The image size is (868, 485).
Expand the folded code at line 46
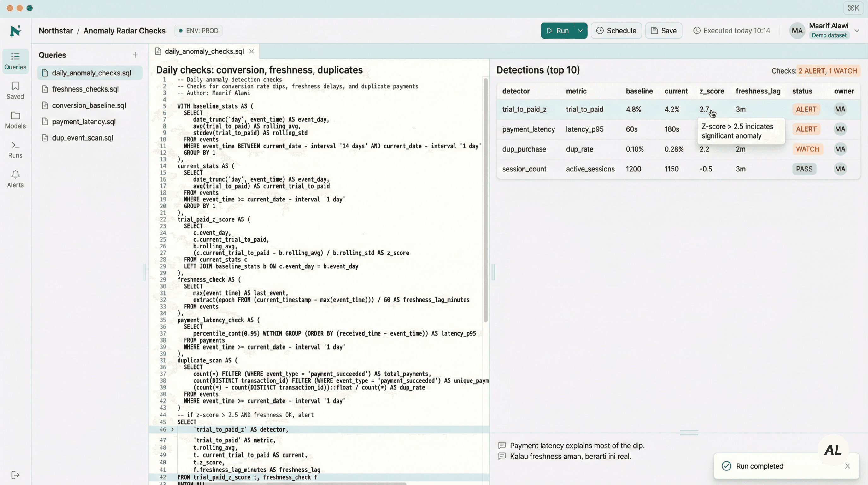click(172, 429)
